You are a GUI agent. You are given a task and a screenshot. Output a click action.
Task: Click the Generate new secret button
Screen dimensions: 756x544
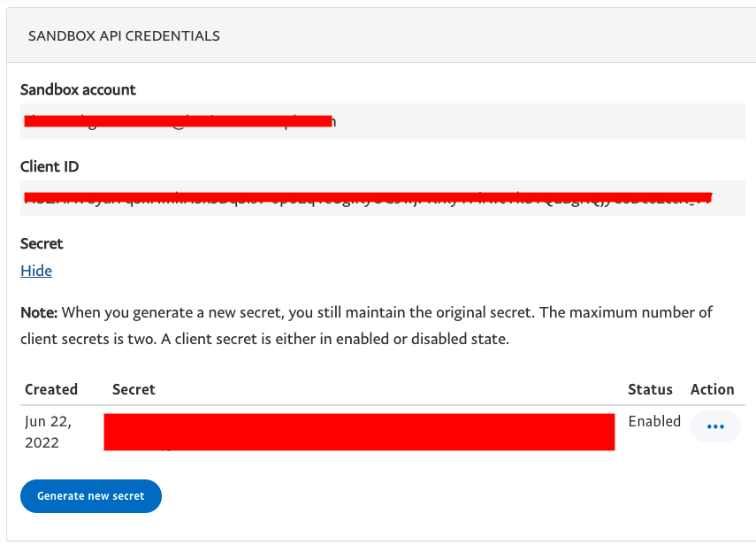[x=91, y=495]
